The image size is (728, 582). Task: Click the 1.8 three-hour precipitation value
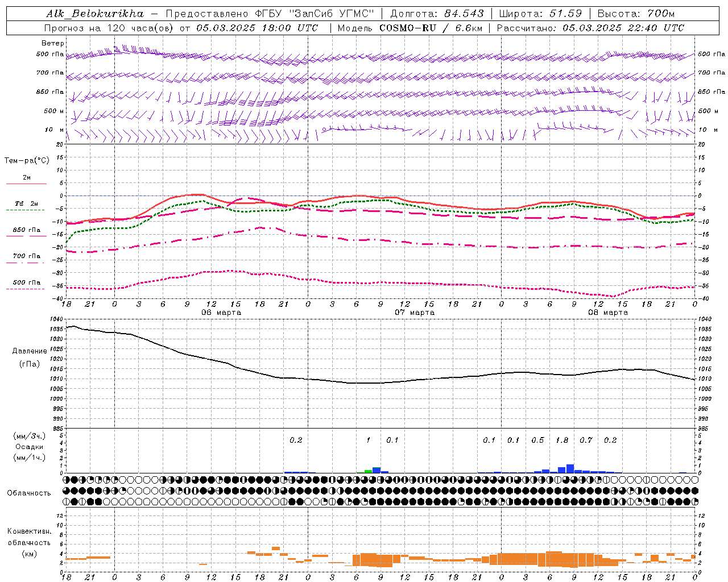pyautogui.click(x=562, y=440)
